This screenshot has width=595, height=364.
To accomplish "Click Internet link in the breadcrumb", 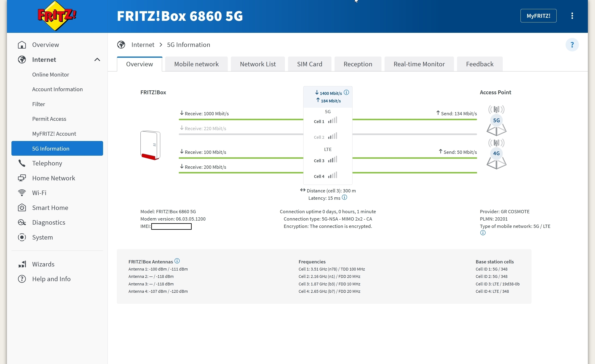I will pyautogui.click(x=143, y=45).
